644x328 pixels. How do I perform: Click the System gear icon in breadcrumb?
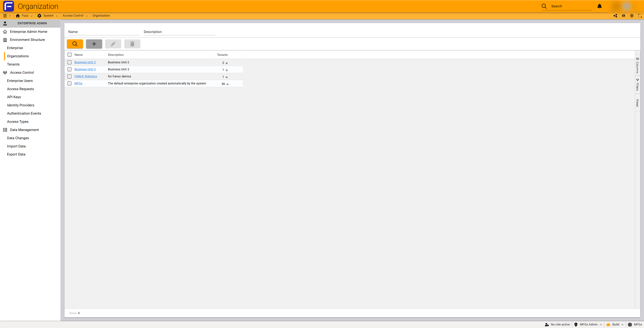(x=39, y=16)
